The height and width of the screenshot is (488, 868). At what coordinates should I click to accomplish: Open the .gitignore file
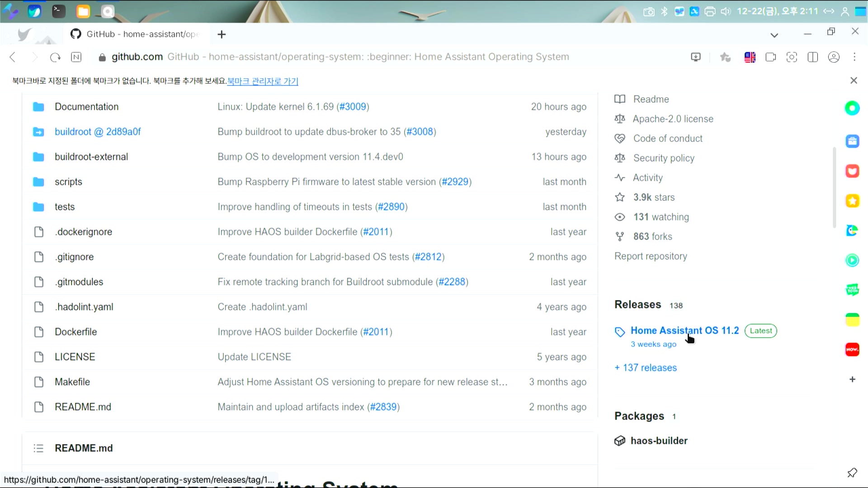click(x=74, y=257)
